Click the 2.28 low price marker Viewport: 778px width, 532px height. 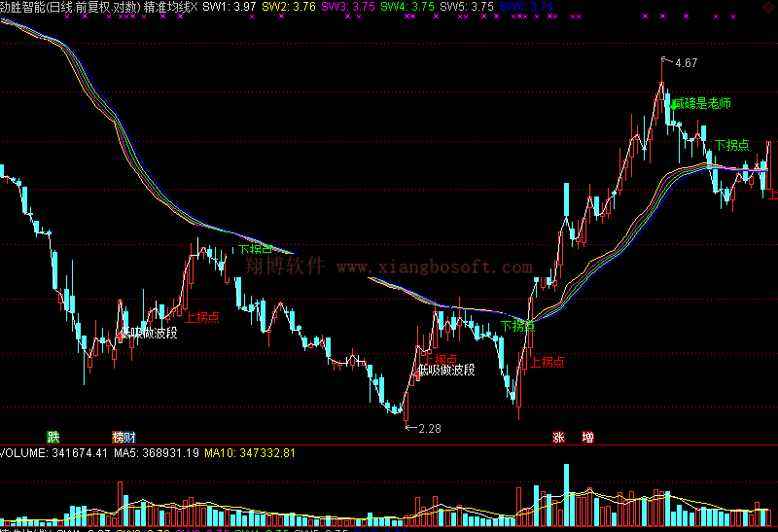[x=428, y=428]
